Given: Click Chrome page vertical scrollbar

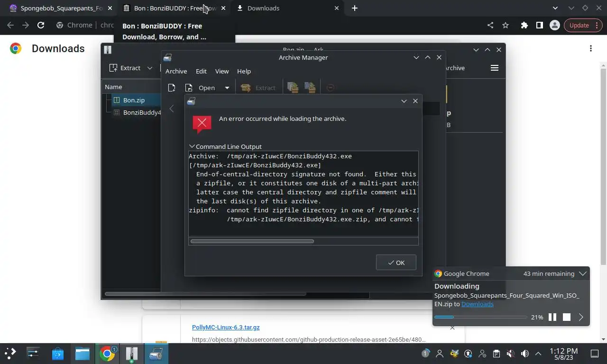Looking at the screenshot, I should 603,166.
